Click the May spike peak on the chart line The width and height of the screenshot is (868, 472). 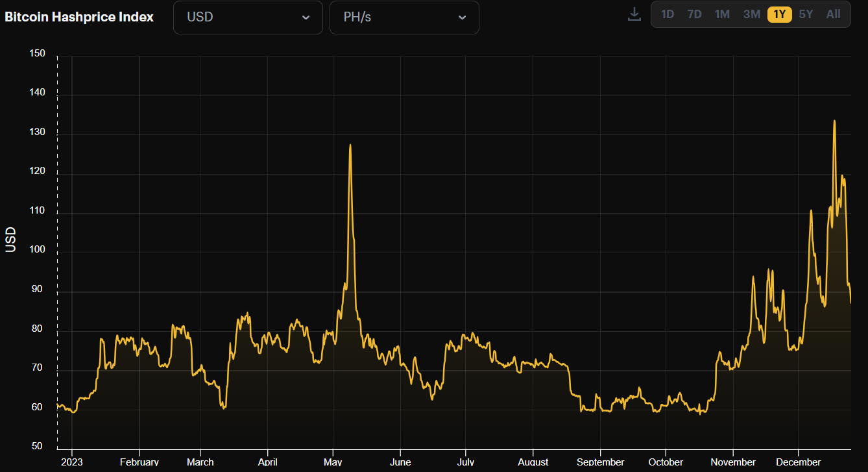350,145
